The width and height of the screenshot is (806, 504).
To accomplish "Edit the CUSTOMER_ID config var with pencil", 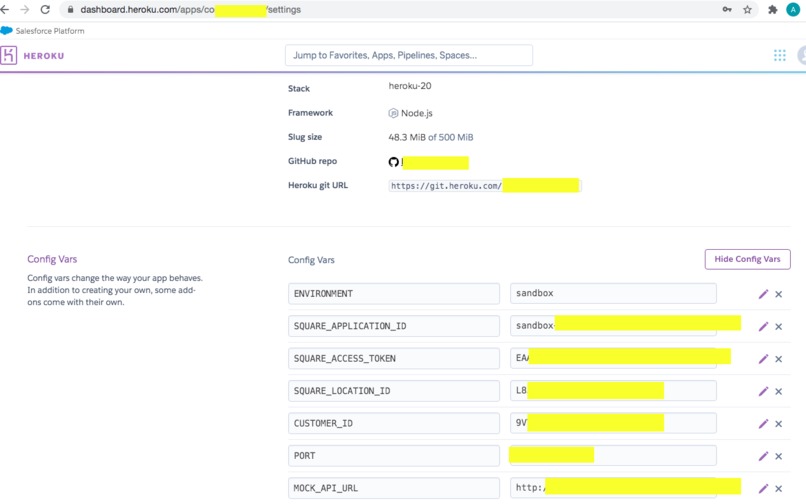I will tap(763, 423).
